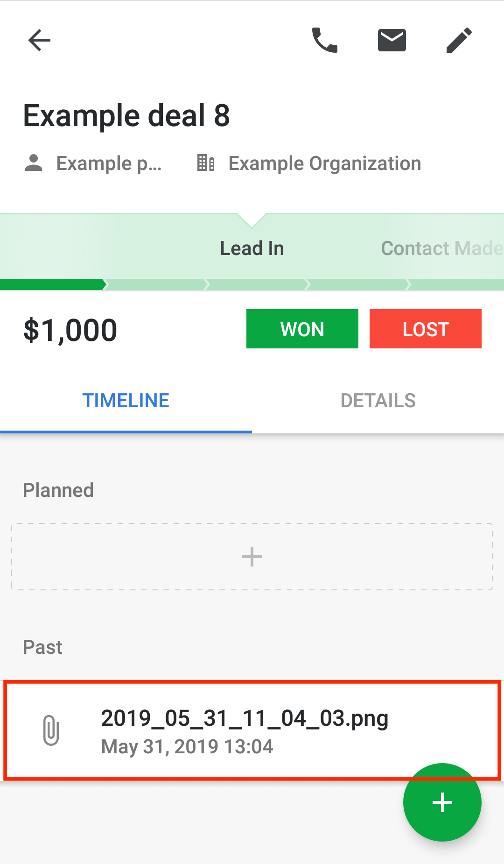Screen dimensions: 504x864
Task: Tap the back arrow icon
Action: point(39,40)
